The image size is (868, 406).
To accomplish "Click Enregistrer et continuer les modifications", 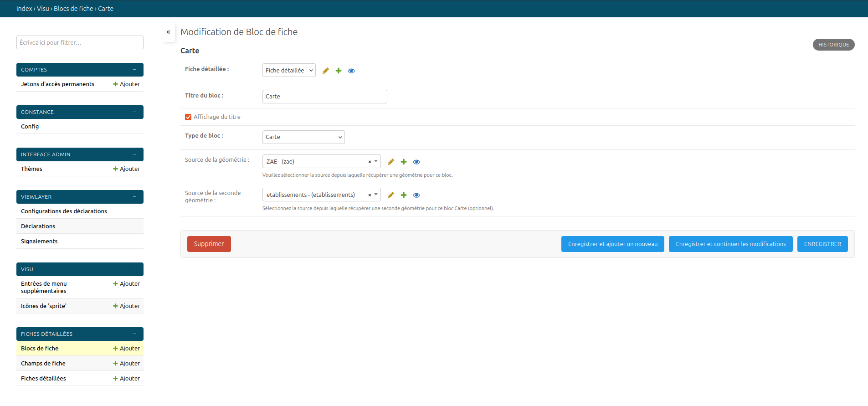I will [x=731, y=244].
